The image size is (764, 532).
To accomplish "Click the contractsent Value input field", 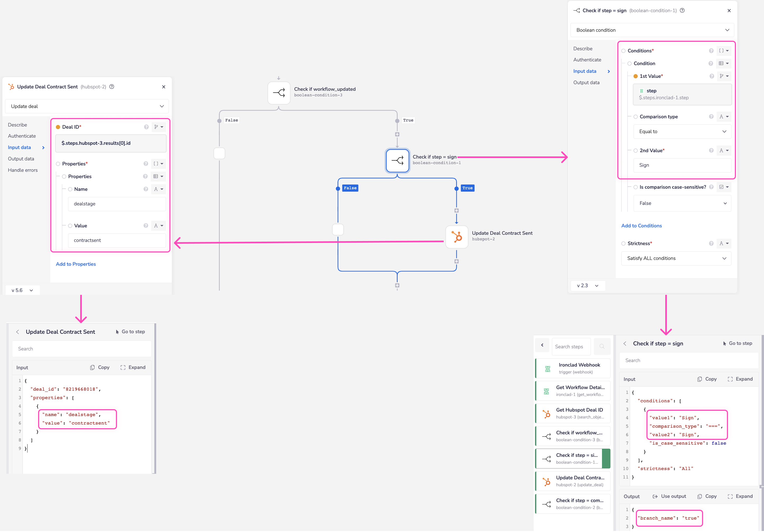I will pyautogui.click(x=116, y=240).
